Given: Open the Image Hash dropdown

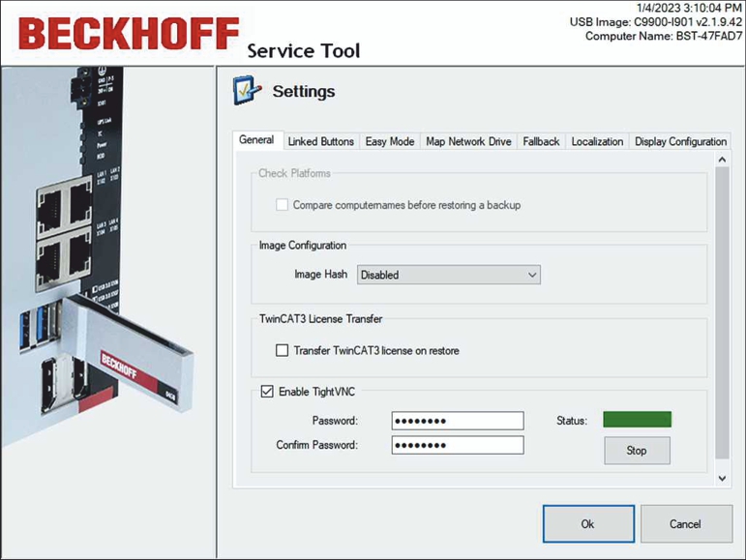Looking at the screenshot, I should [x=449, y=275].
